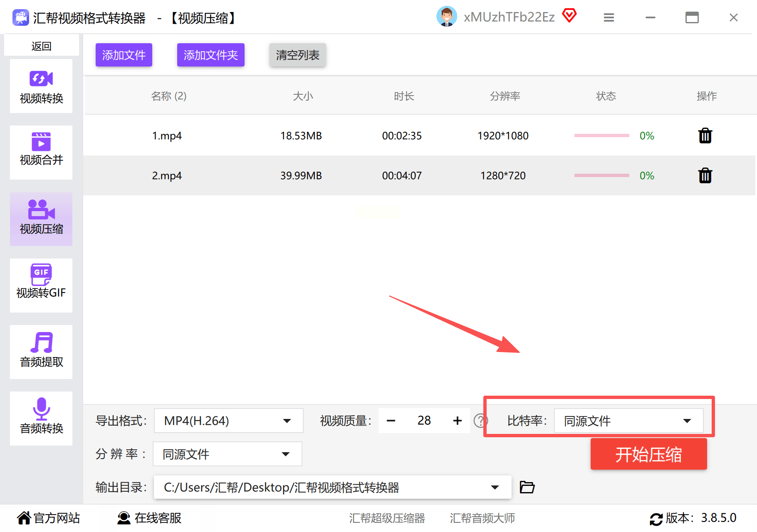Switch to the 视频转GIF tool
The image size is (757, 532).
tap(41, 286)
